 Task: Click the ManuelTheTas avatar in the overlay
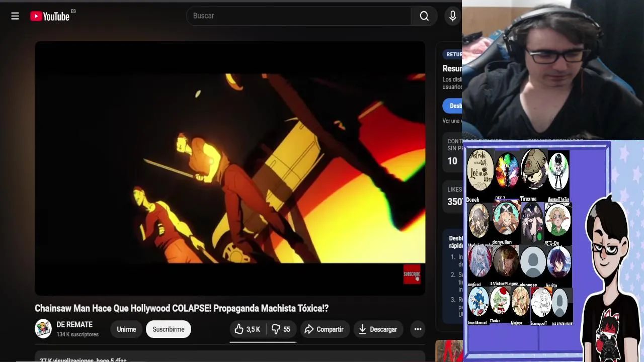pyautogui.click(x=558, y=171)
